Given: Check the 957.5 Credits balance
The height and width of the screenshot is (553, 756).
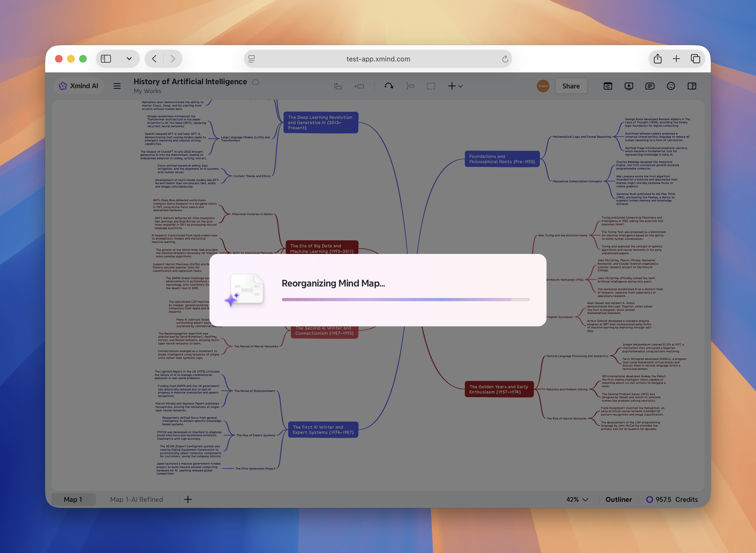Looking at the screenshot, I should pyautogui.click(x=672, y=499).
